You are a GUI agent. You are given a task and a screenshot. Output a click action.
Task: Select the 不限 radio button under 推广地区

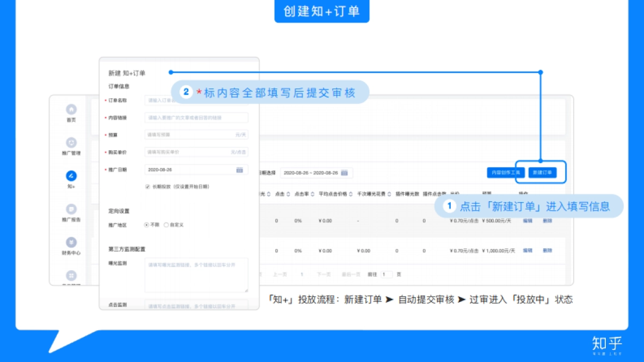(x=146, y=225)
